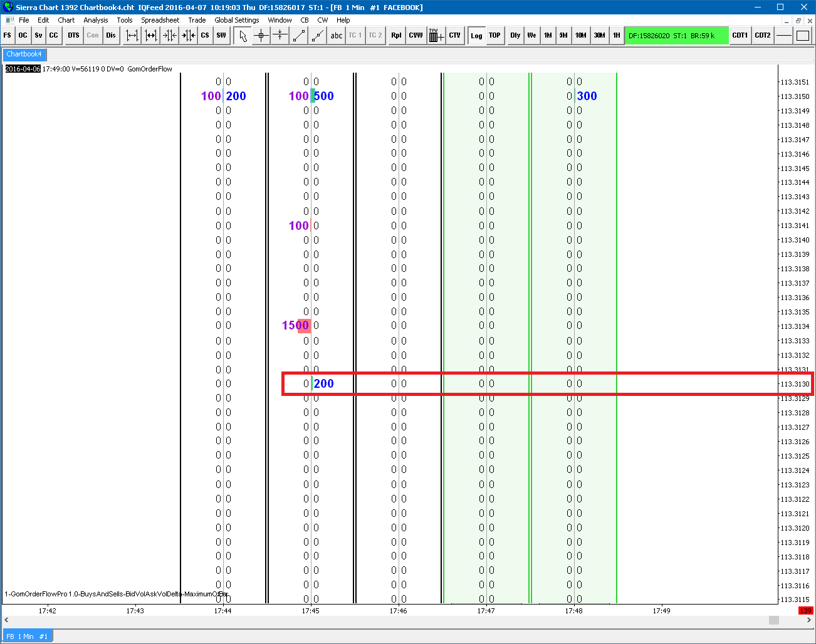This screenshot has height=644, width=816.
Task: Select the line drawing tool
Action: [299, 36]
